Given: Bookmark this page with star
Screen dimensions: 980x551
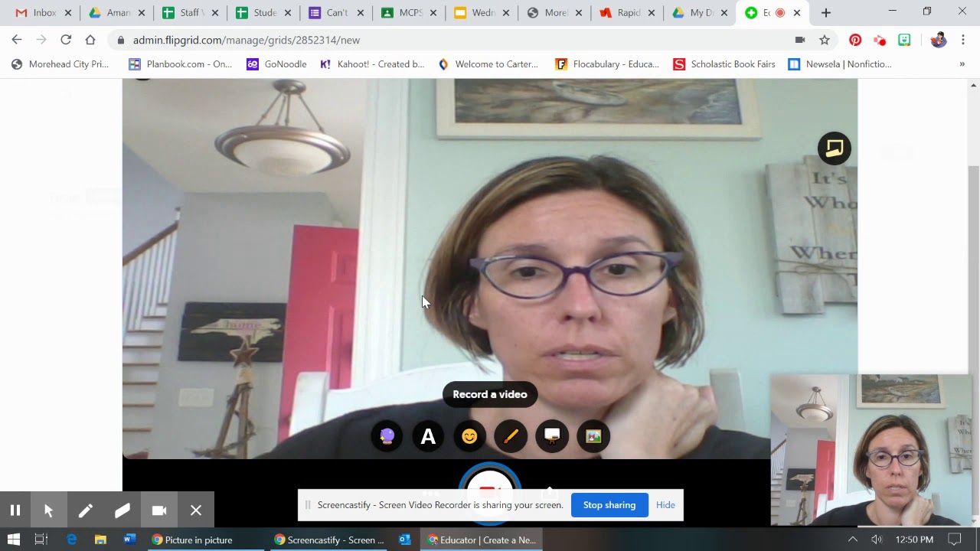Looking at the screenshot, I should click(x=825, y=40).
